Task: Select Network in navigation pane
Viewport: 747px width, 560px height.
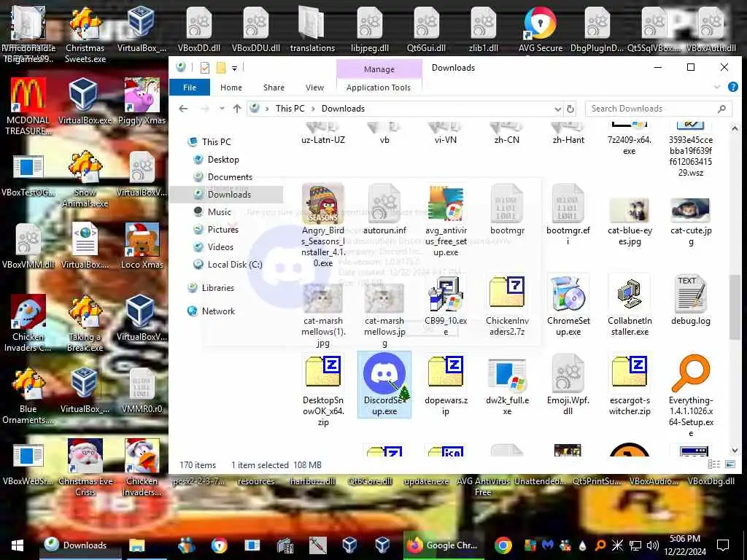Action: coord(218,311)
